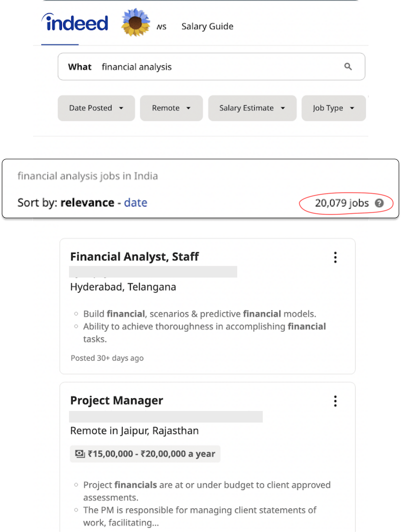This screenshot has height=532, width=401.
Task: Open the kebab menu on Financial Analyst, Staff card
Action: (335, 257)
